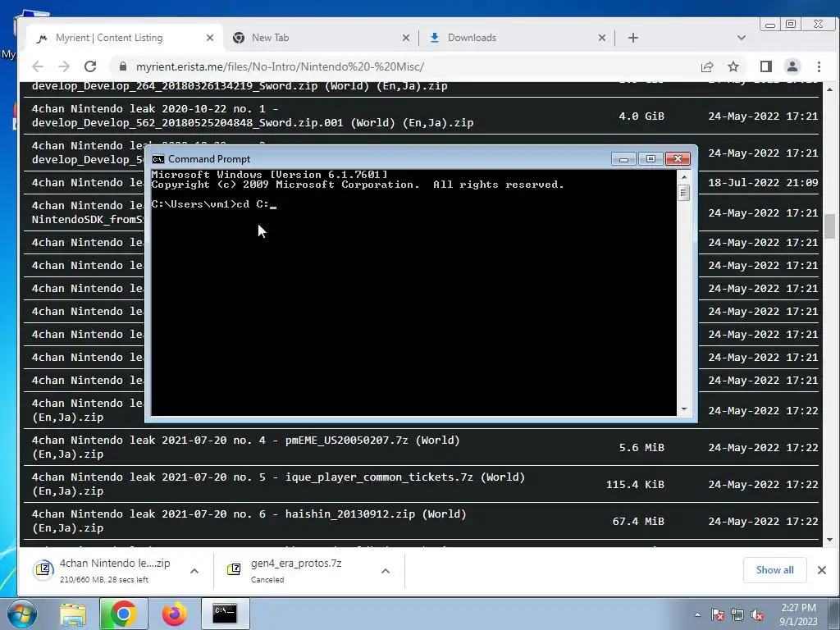
Task: Click browser page scroll up arrow
Action: click(x=830, y=89)
